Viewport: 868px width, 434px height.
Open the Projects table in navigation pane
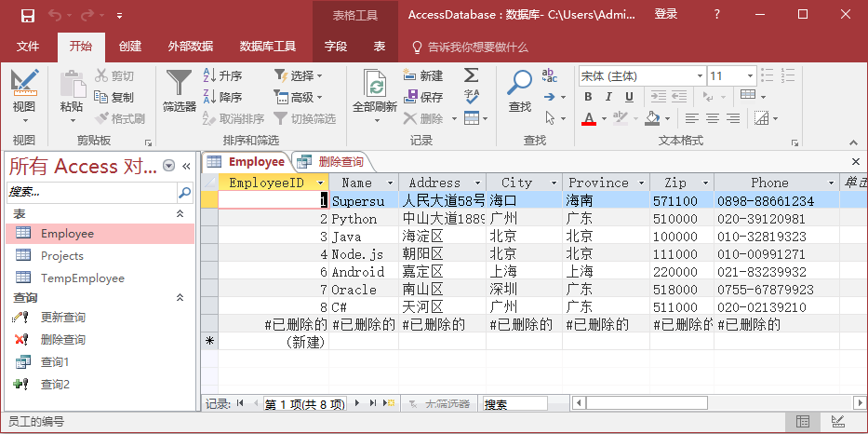(61, 256)
